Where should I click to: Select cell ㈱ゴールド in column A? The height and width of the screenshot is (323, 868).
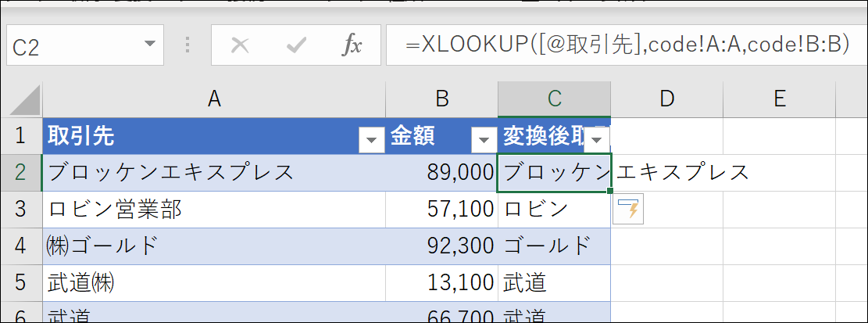coord(214,246)
